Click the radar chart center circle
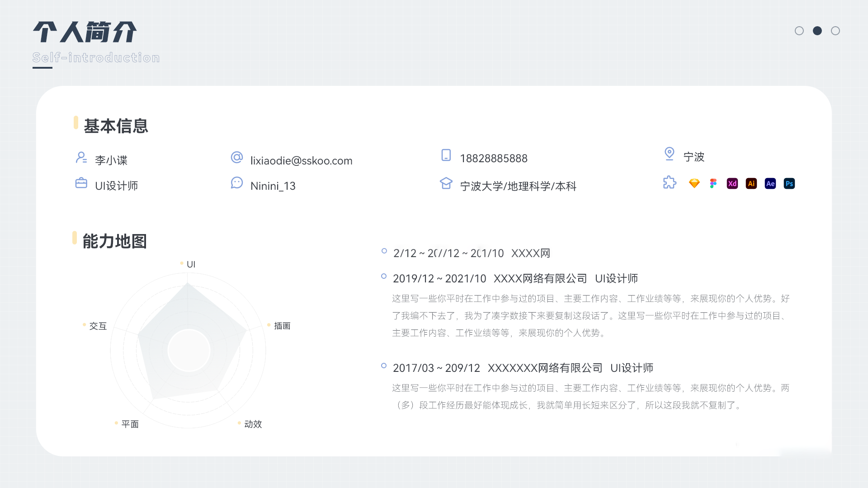 [189, 350]
